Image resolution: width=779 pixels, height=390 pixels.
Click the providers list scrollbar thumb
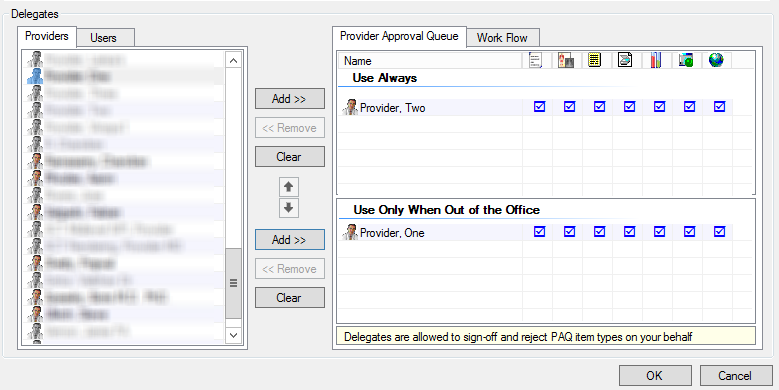(x=233, y=283)
